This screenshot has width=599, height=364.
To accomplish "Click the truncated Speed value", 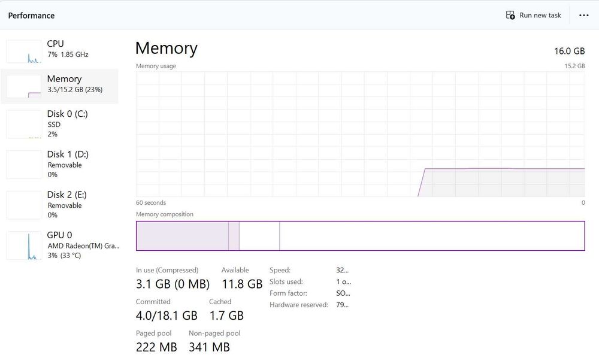I will [343, 270].
